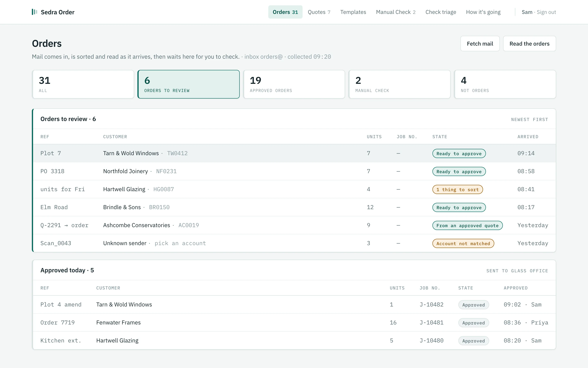Select the Orders to Review card

189,84
